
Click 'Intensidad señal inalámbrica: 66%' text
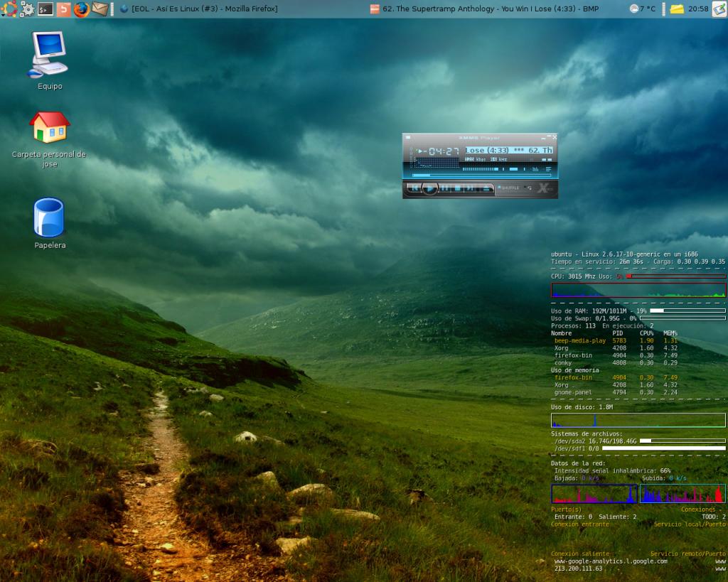coord(612,470)
